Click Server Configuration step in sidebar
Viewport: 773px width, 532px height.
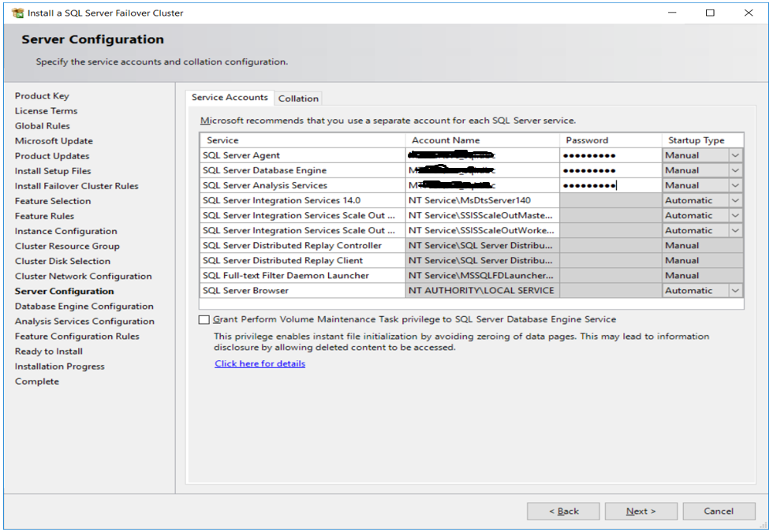tap(64, 291)
